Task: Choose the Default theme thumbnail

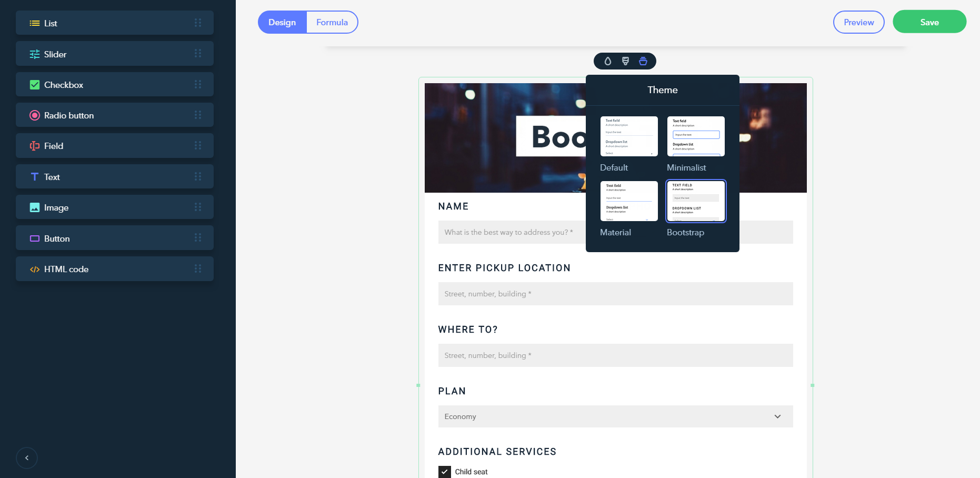Action: tap(629, 136)
